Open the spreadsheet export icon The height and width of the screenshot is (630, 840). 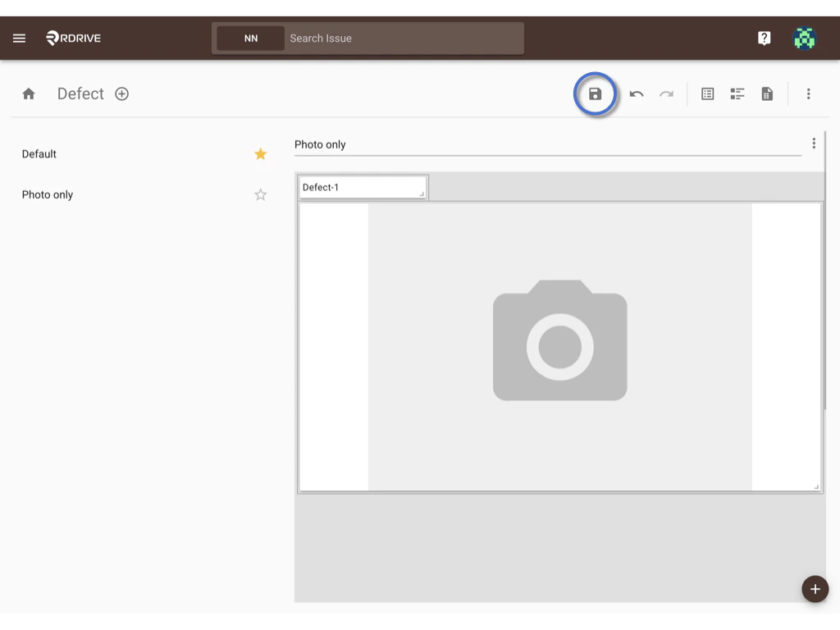(x=766, y=94)
